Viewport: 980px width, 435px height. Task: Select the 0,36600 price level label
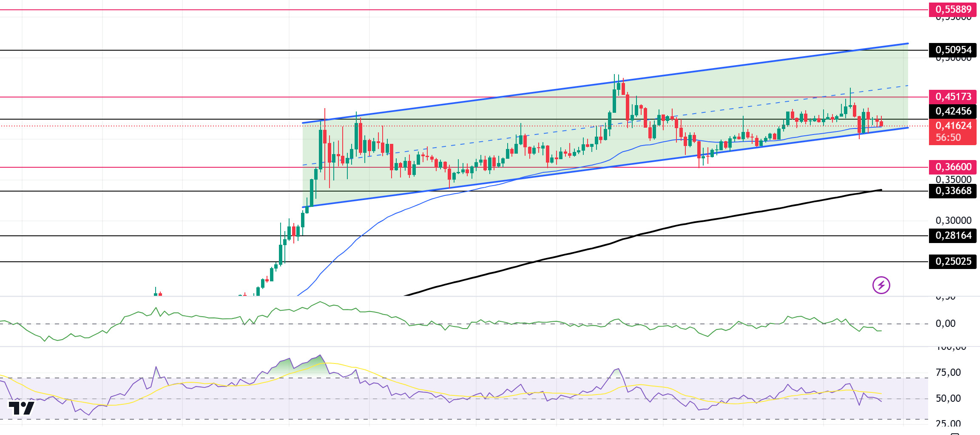point(953,167)
